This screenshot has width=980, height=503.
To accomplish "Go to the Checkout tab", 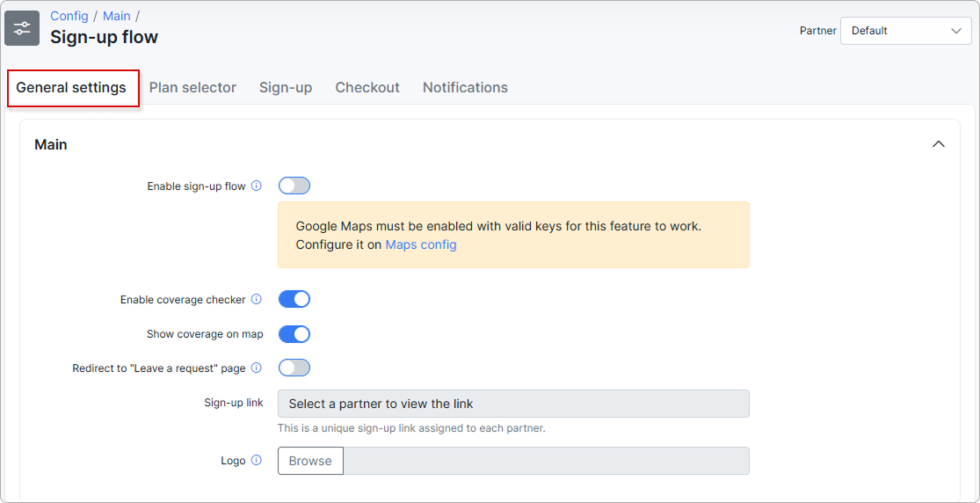I will tap(367, 88).
